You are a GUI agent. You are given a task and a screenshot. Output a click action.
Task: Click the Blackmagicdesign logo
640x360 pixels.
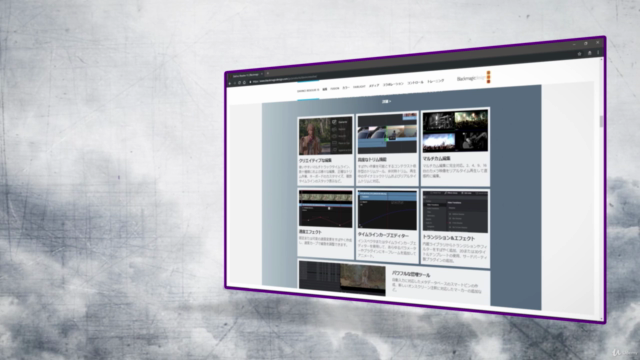(473, 78)
